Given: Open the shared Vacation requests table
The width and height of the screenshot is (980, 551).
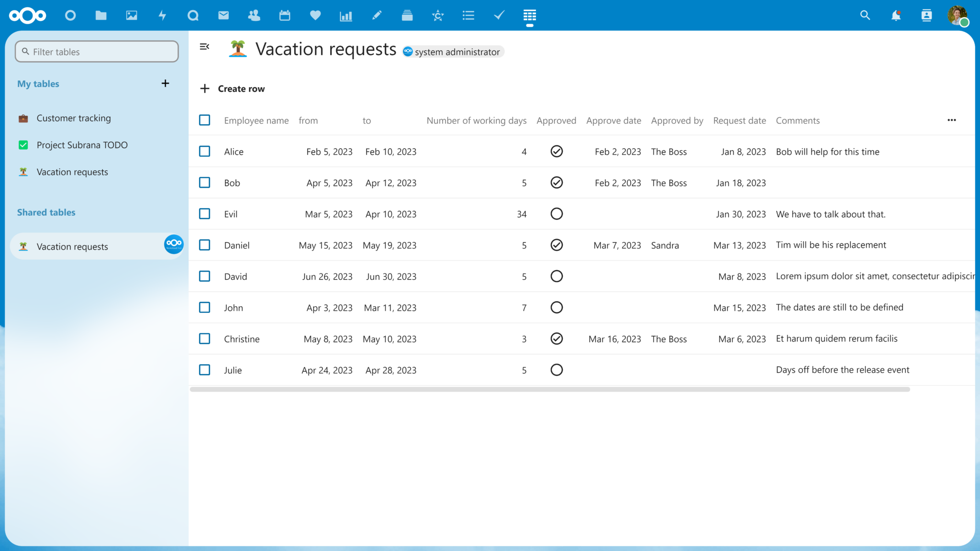Looking at the screenshot, I should (72, 246).
